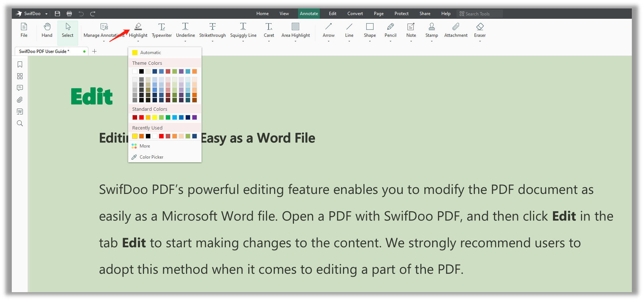Screen dimensions: 644x301
Task: Expand the Eraser dropdown arrow
Action: (480, 41)
